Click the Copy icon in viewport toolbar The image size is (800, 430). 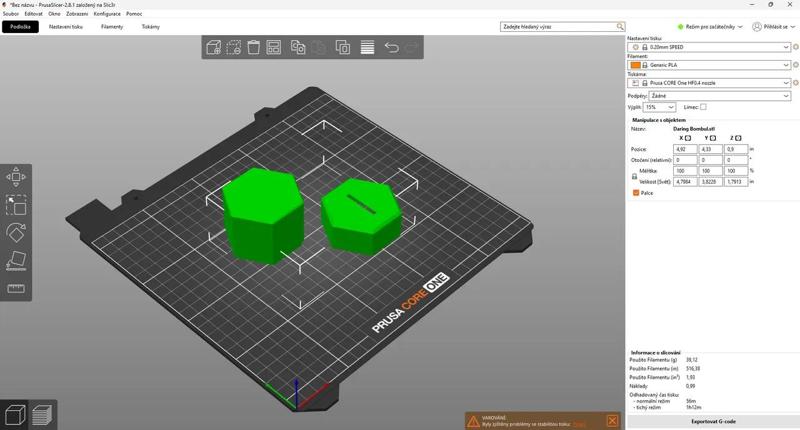[x=298, y=47]
